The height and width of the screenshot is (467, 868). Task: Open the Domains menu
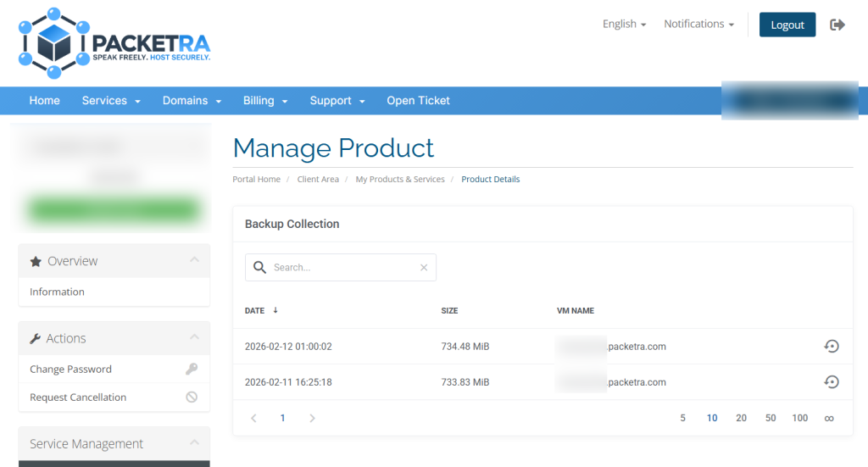click(192, 101)
